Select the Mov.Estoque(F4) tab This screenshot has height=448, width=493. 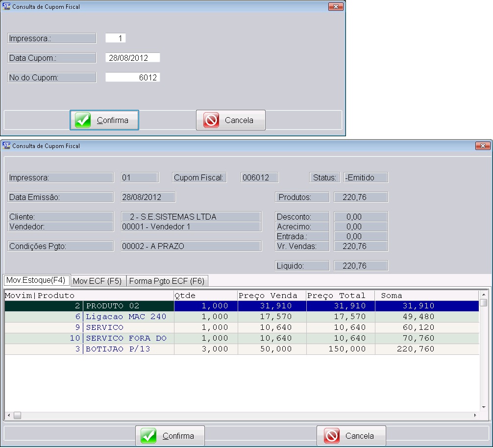(35, 280)
